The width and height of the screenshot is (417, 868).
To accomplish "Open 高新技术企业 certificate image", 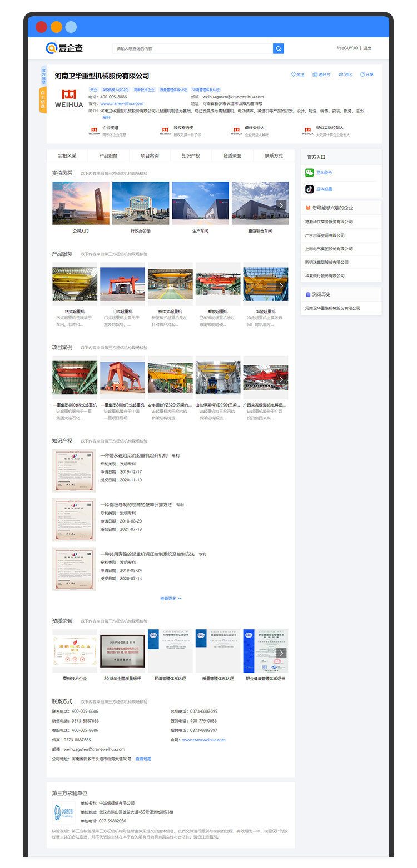I will click(x=75, y=651).
